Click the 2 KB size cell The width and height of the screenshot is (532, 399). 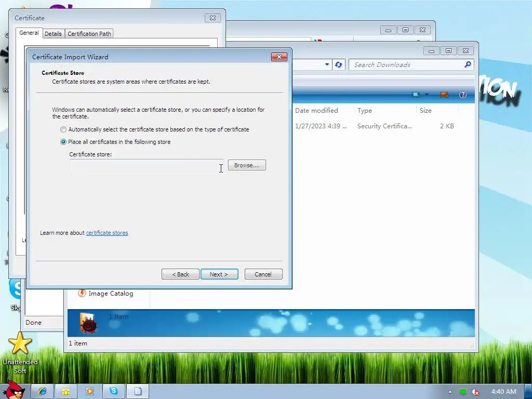point(447,126)
